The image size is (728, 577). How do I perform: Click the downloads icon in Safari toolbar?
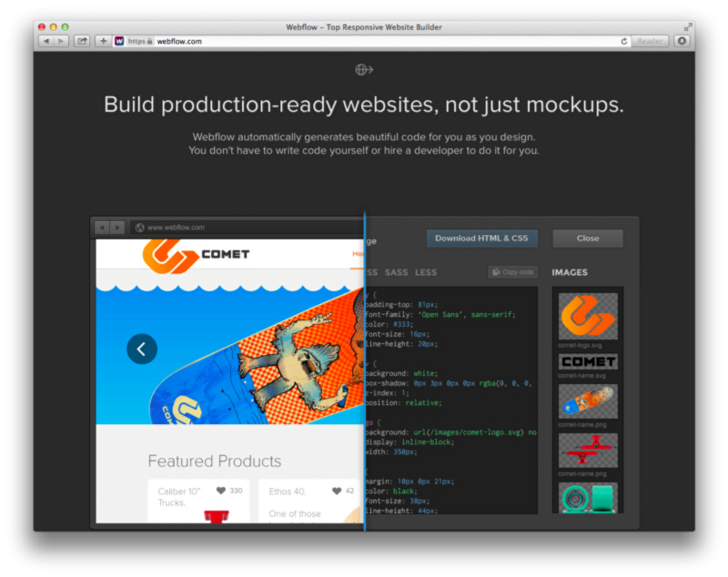tap(682, 41)
